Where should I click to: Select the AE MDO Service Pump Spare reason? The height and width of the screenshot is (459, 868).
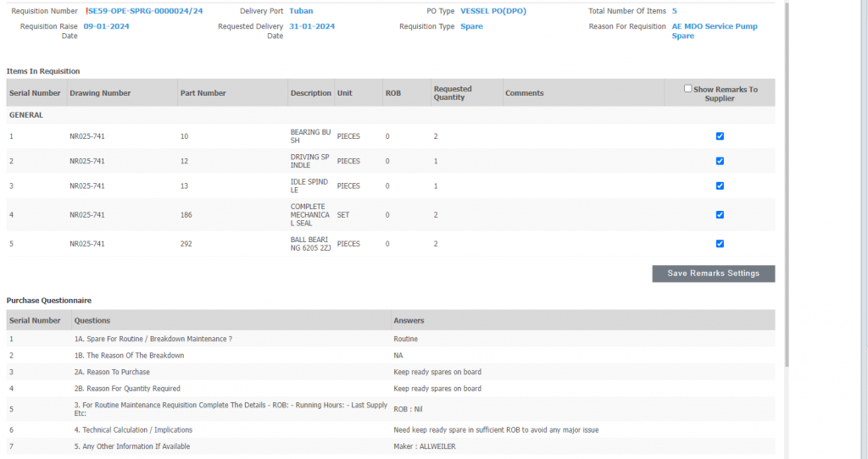click(715, 31)
